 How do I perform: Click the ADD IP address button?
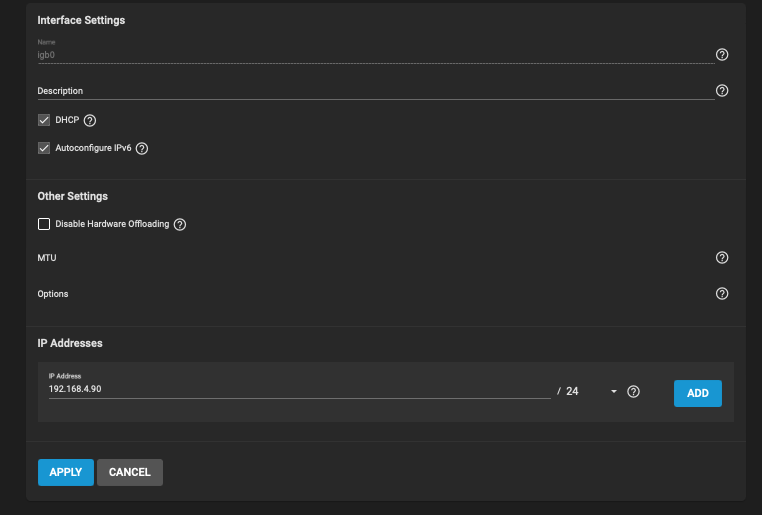pyautogui.click(x=697, y=393)
